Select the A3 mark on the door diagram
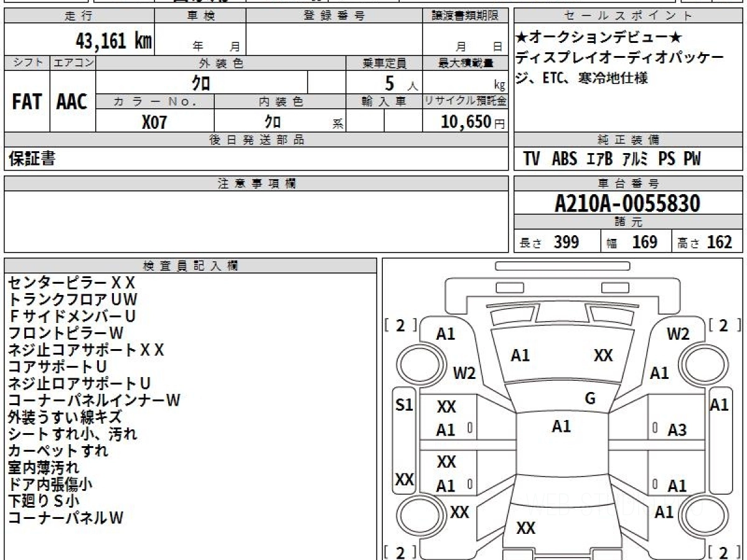This screenshot has height=560, width=747. pyautogui.click(x=677, y=430)
